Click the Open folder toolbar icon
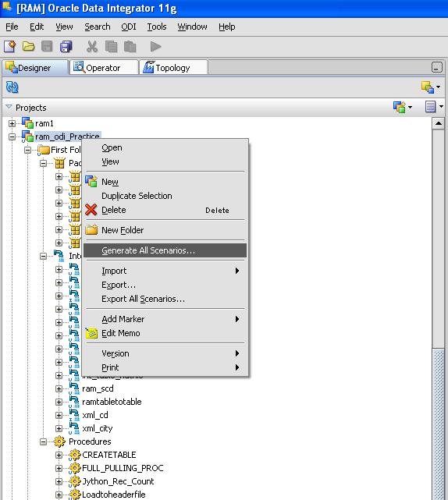448x500 pixels. tap(28, 47)
